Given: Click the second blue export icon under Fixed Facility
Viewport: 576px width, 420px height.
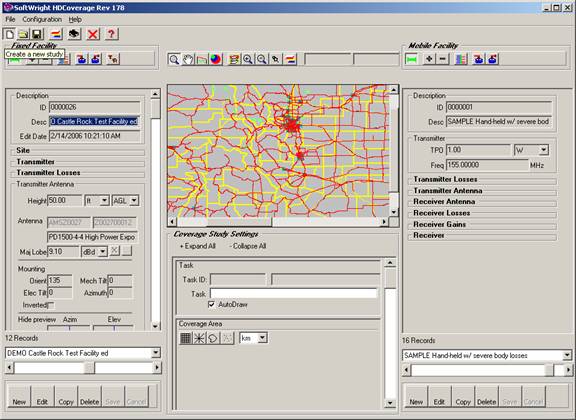Looking at the screenshot, I should pyautogui.click(x=96, y=59).
